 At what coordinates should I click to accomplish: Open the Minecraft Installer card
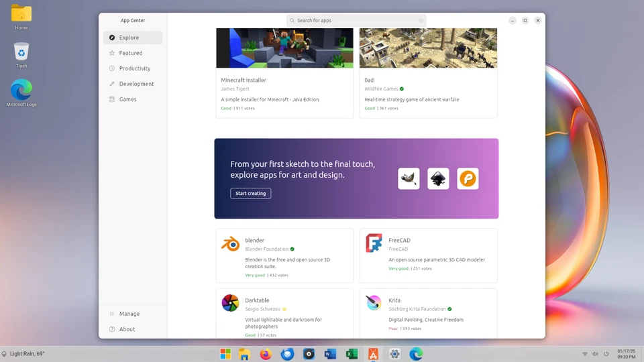coord(284,73)
